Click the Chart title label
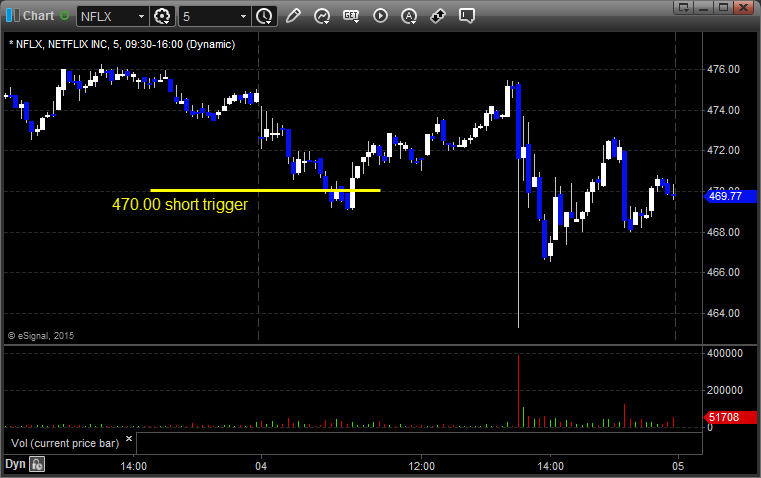 (x=39, y=16)
